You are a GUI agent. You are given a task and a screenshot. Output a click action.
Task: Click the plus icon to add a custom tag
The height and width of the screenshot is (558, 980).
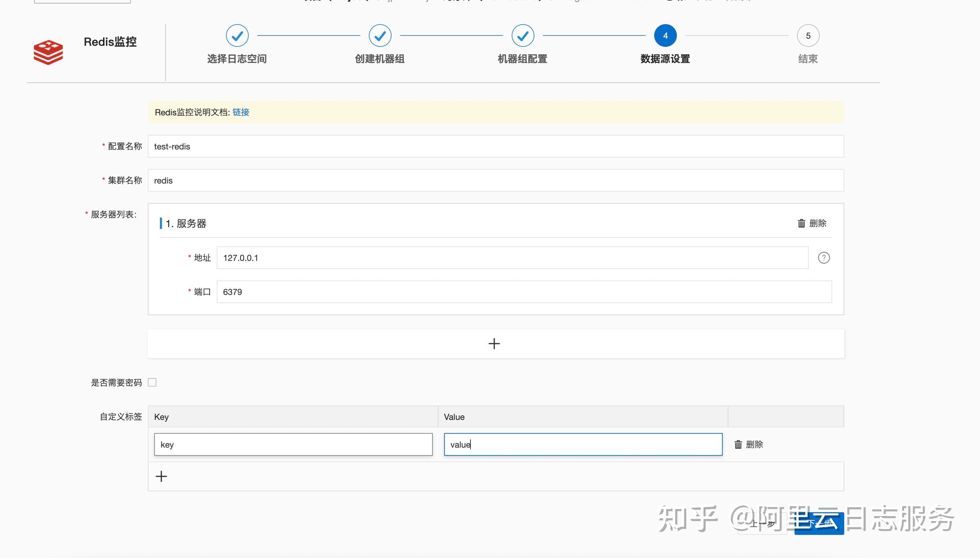pyautogui.click(x=161, y=476)
